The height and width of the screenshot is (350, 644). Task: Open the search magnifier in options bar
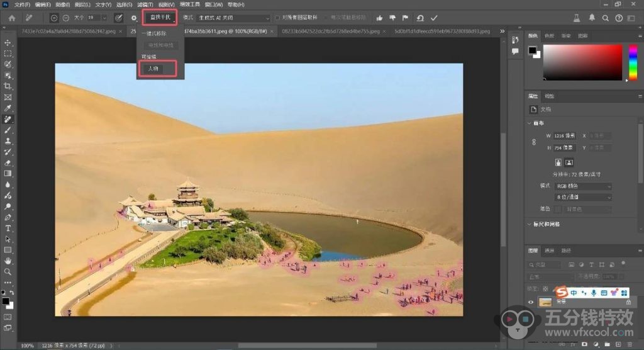pos(606,18)
